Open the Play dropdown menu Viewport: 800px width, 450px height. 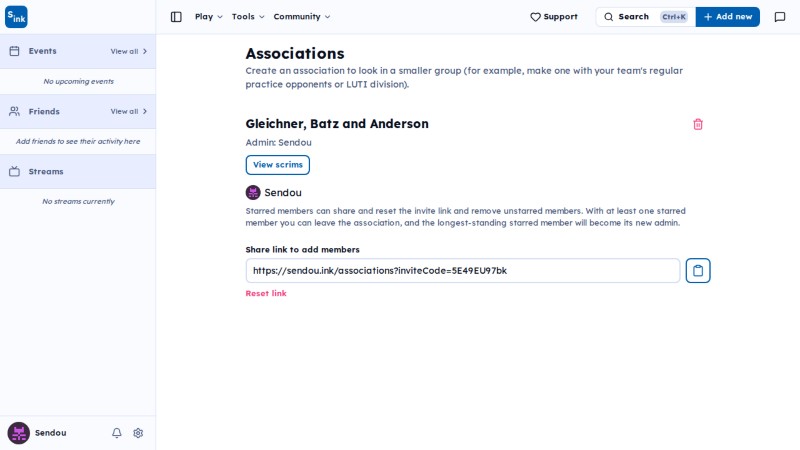208,17
